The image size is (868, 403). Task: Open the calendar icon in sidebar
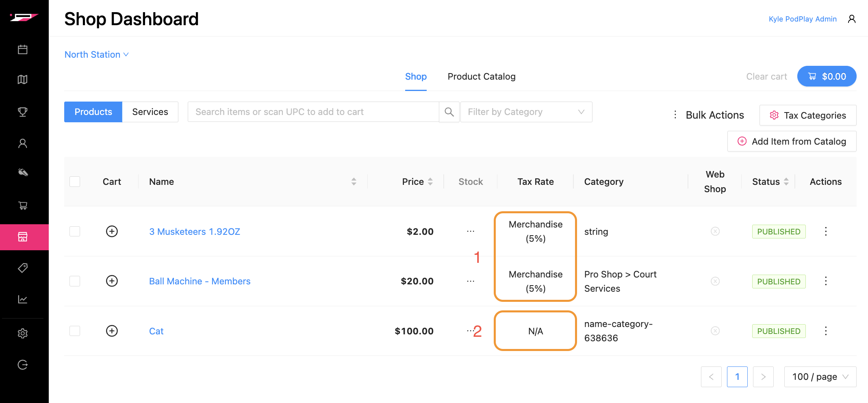pos(23,50)
